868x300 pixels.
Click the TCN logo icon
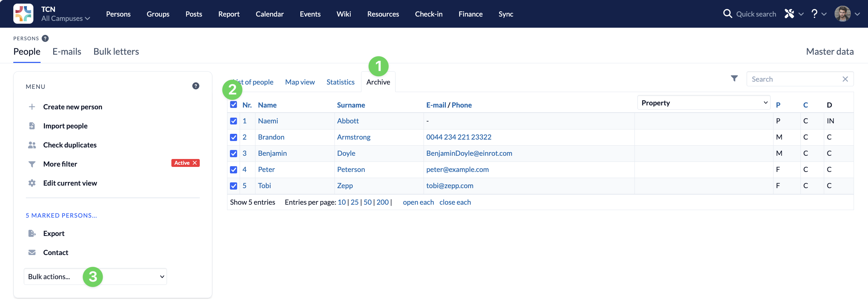[x=23, y=14]
